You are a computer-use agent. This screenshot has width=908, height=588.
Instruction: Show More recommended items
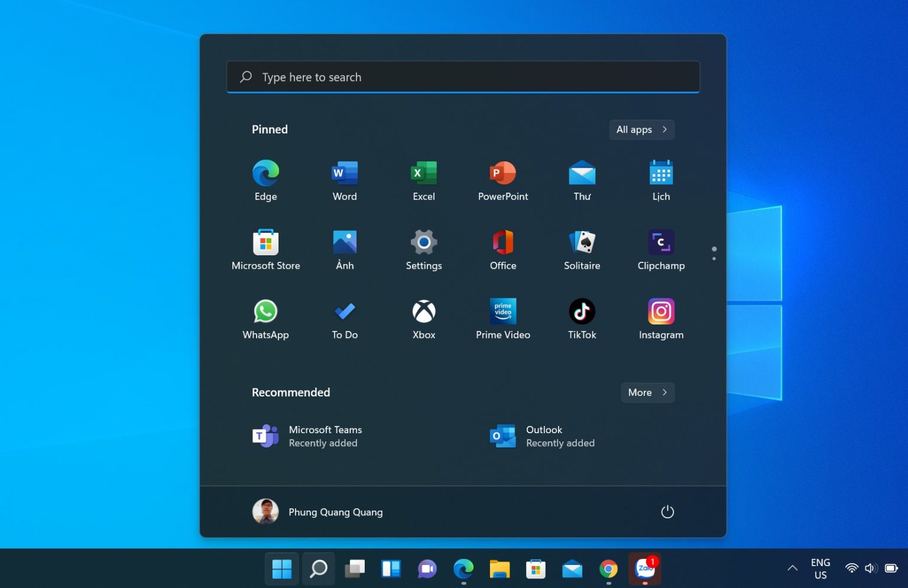click(647, 392)
